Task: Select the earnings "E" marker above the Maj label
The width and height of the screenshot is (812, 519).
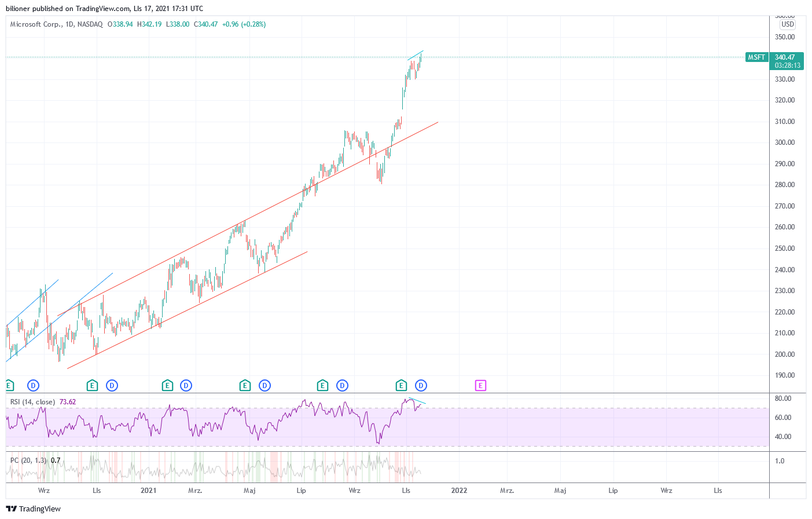Action: (x=245, y=385)
